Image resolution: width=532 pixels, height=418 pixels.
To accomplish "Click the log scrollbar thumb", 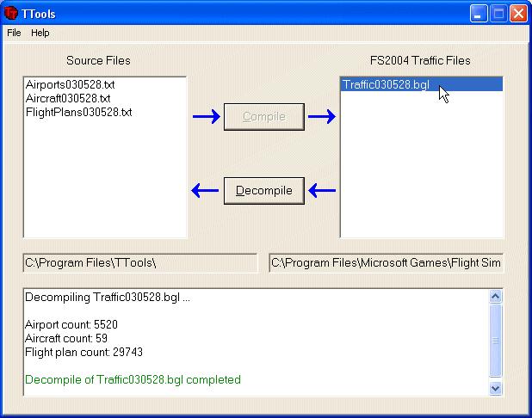I will (x=495, y=341).
